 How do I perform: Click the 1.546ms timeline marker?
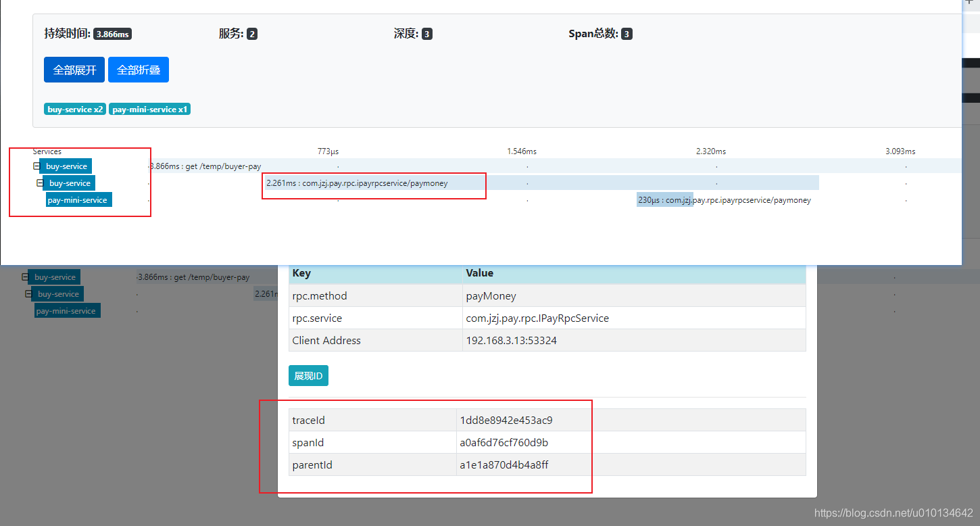pos(522,151)
